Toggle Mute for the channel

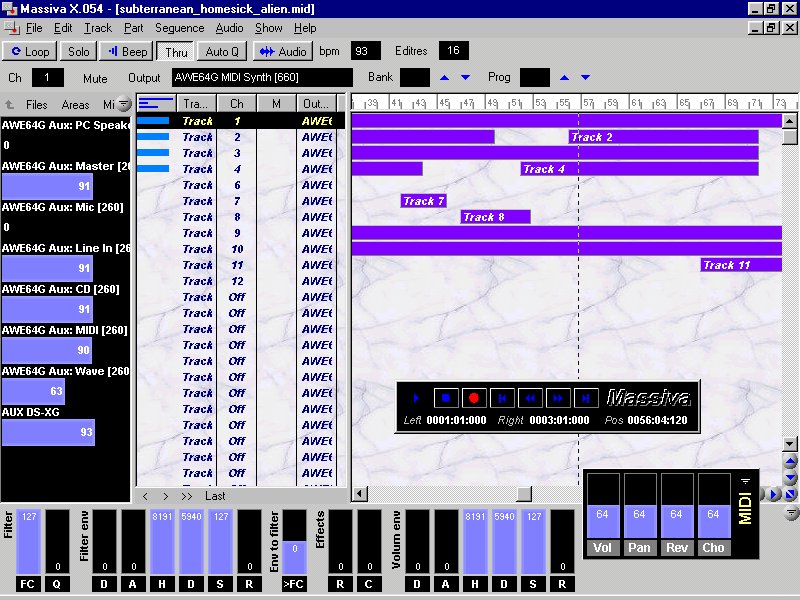coord(95,79)
